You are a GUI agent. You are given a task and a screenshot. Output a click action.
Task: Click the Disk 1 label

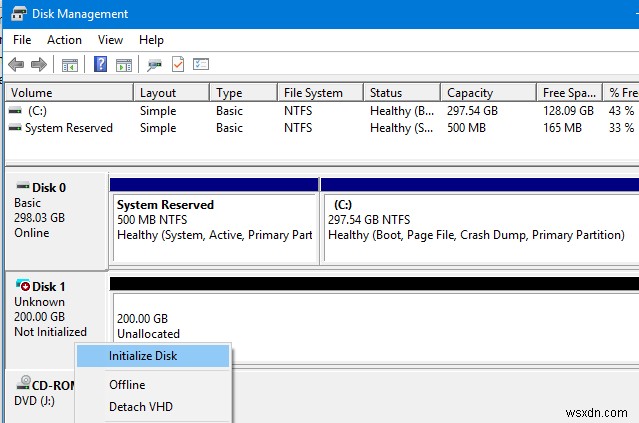coord(48,286)
